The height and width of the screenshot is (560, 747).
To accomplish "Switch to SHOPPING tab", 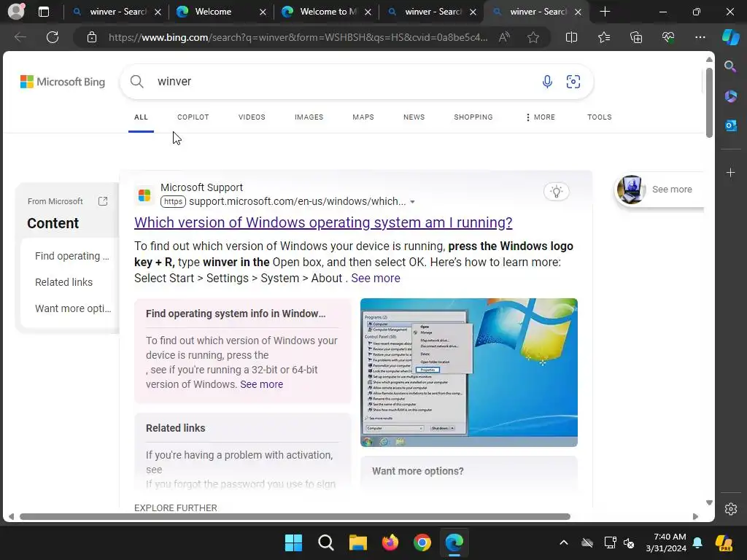I will tap(473, 117).
